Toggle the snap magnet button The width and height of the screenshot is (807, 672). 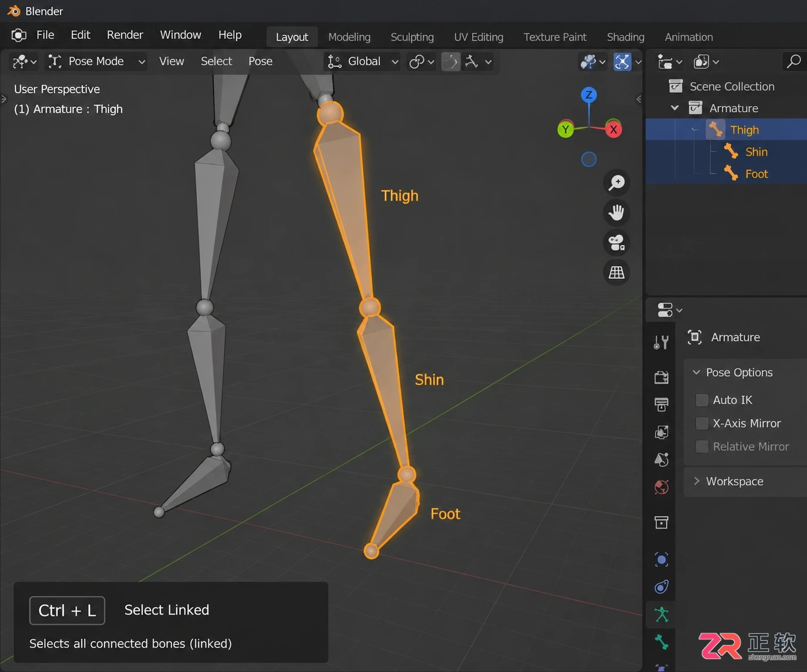pos(450,62)
